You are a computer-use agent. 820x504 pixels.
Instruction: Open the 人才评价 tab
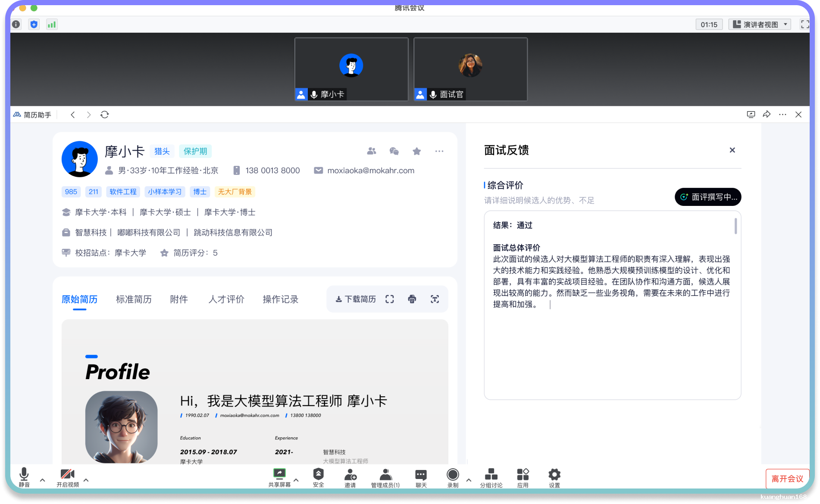226,299
